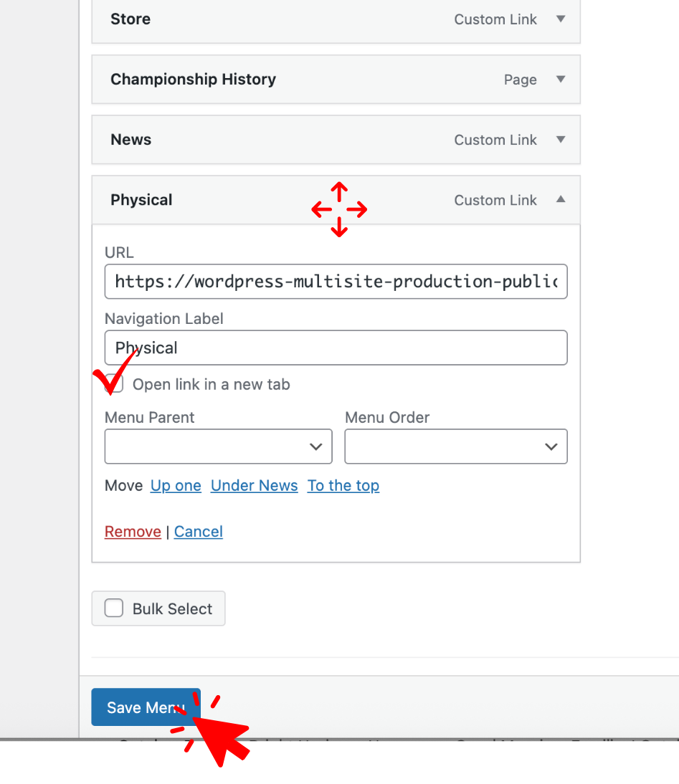Open the Menu Parent dropdown
Viewport: 679px width, 784px height.
tap(218, 446)
